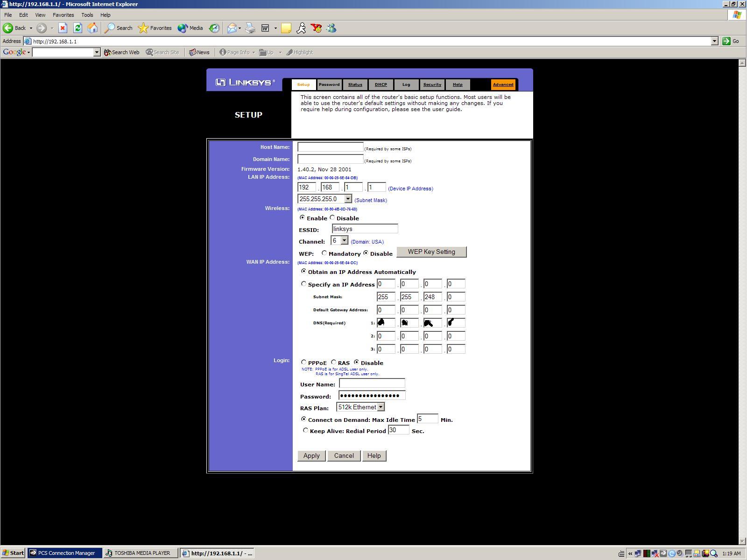Click the Print toolbar icon
Screen dimensions: 747x560
point(250,28)
